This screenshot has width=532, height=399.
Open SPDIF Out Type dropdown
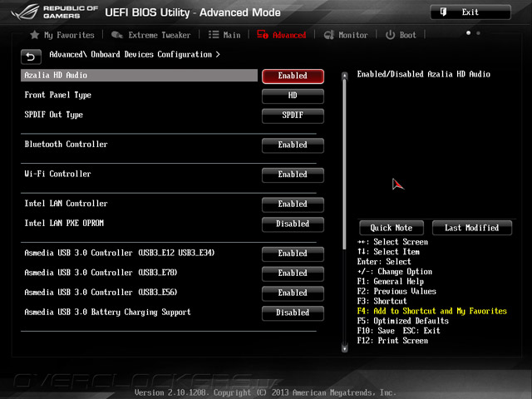(293, 116)
